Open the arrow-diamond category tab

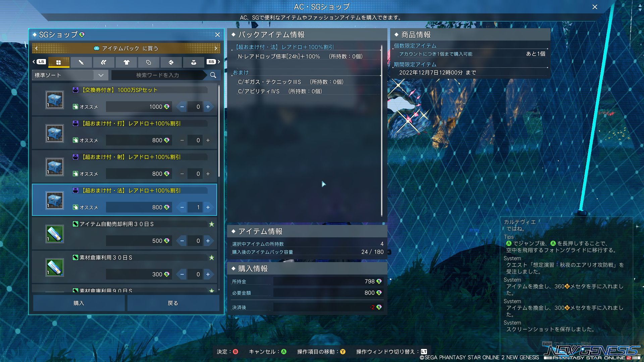pos(171,62)
